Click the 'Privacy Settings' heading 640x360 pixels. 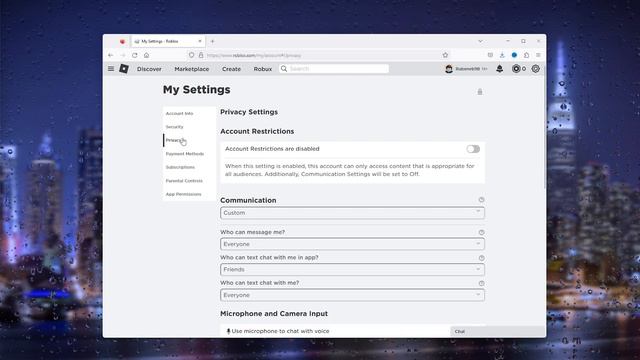[x=249, y=112]
